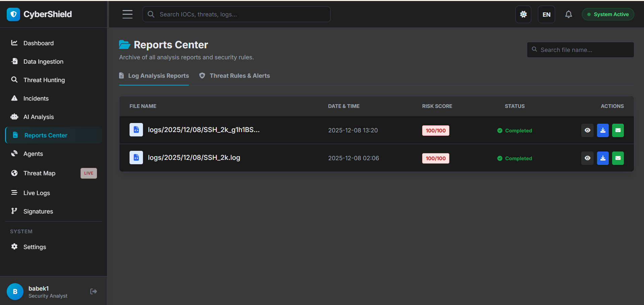The width and height of the screenshot is (644, 305).
Task: Download the SSH_2k_g1h1BS report
Action: (603, 130)
